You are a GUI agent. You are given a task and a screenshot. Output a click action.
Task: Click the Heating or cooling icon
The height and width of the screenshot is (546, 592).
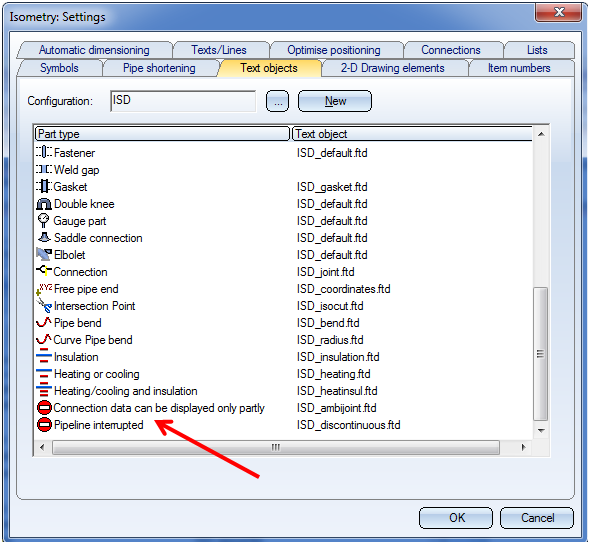tap(44, 374)
